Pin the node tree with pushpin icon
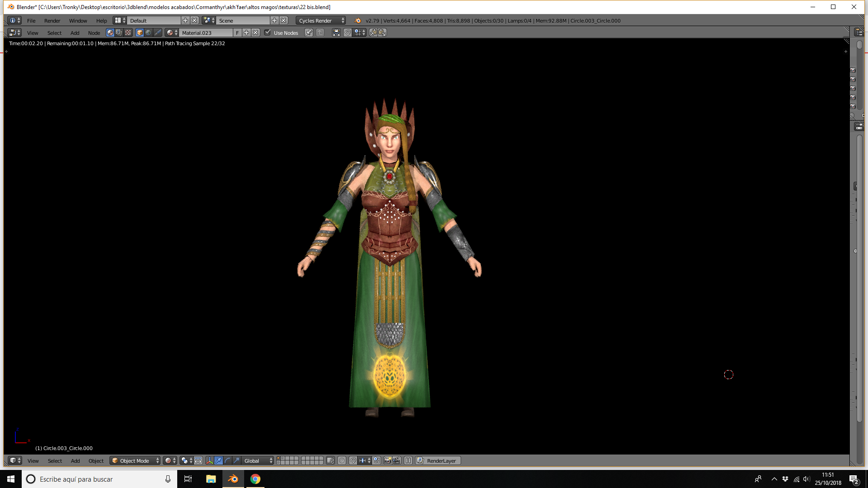This screenshot has height=488, width=868. pos(309,33)
